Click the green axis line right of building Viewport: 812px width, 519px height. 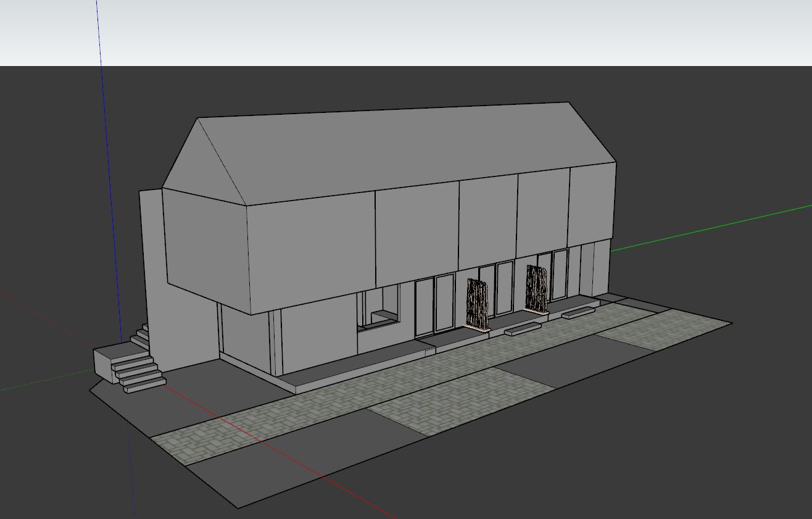click(x=710, y=228)
